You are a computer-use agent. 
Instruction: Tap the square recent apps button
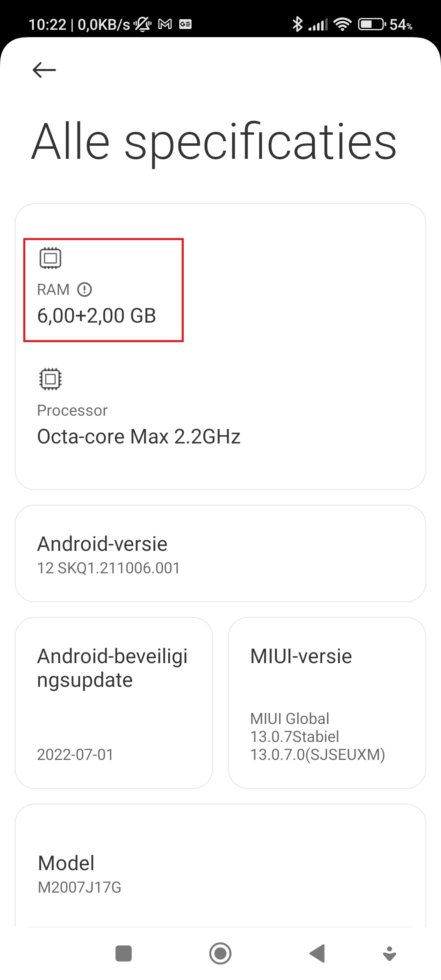[x=124, y=953]
